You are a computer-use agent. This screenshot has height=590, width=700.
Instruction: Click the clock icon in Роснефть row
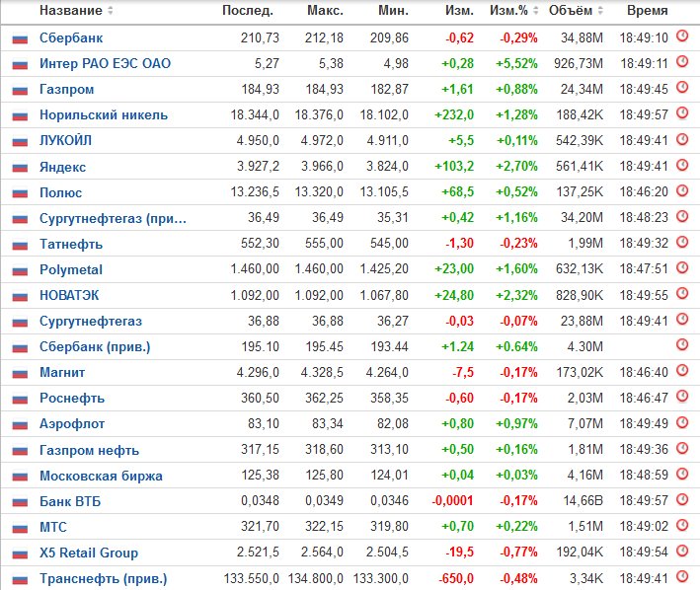pyautogui.click(x=682, y=396)
